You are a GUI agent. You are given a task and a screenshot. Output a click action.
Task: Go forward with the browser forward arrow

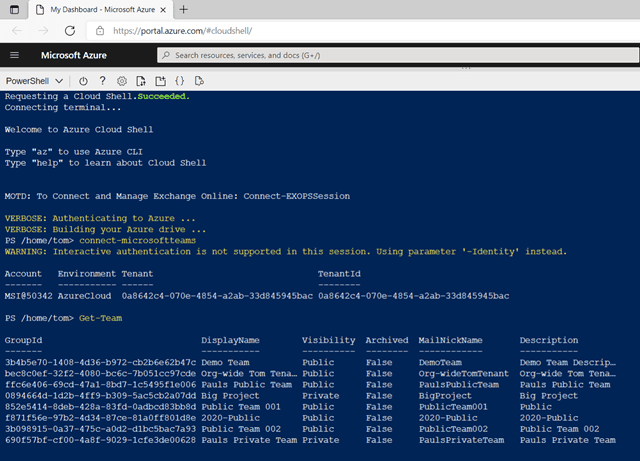tap(43, 31)
